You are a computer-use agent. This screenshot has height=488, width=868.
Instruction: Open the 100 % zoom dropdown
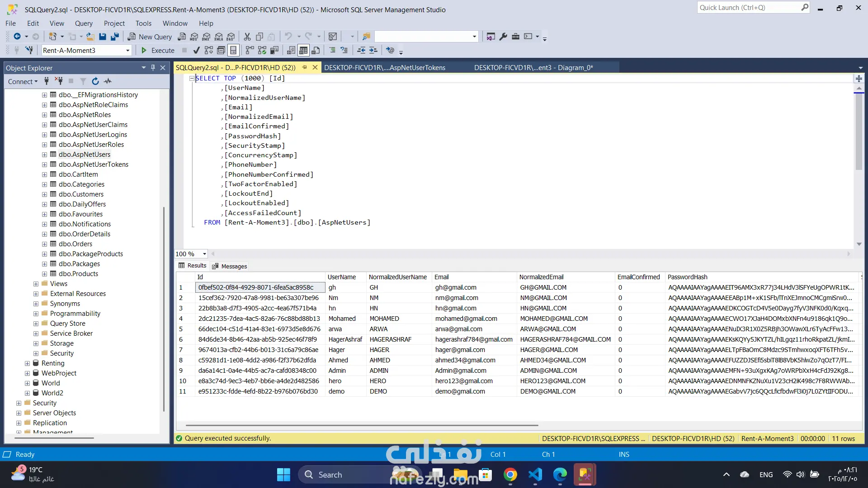(204, 254)
